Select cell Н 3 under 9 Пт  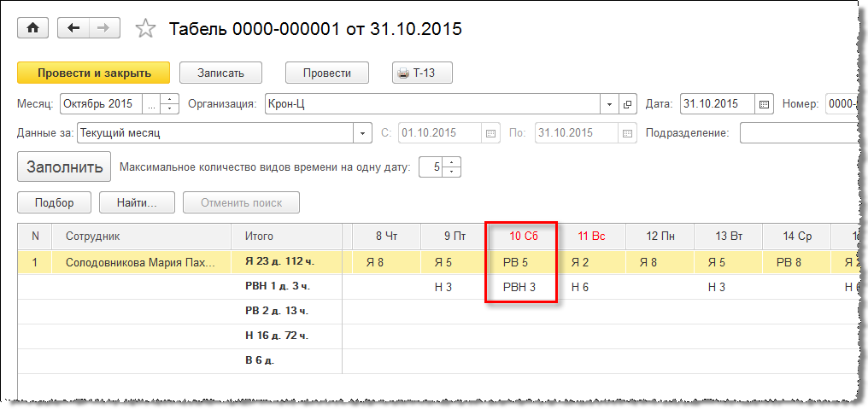tap(455, 287)
